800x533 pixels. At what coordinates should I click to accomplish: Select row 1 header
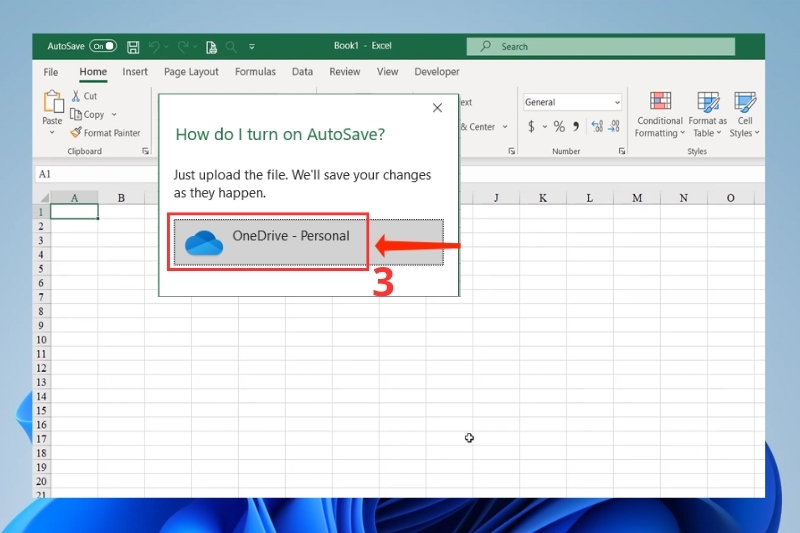[x=41, y=212]
